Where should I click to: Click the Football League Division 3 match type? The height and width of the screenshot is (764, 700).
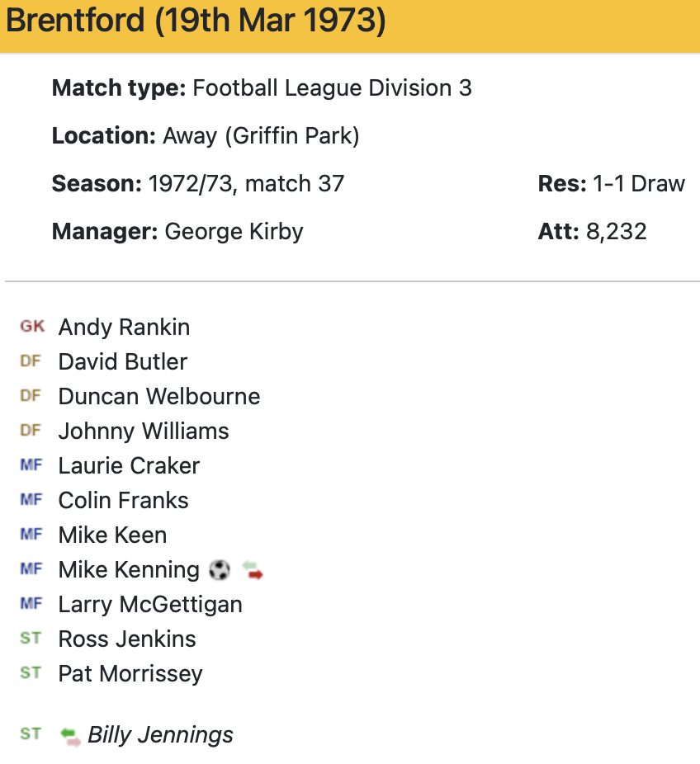(x=332, y=88)
